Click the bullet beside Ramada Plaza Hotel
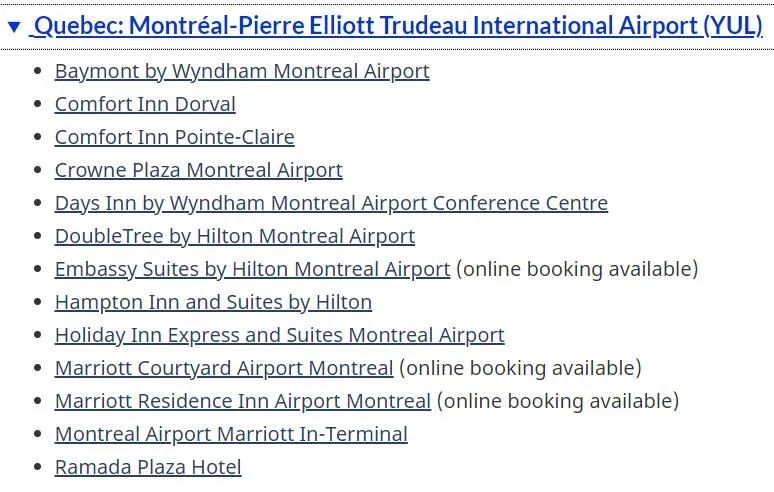This screenshot has width=774, height=492. (x=38, y=467)
